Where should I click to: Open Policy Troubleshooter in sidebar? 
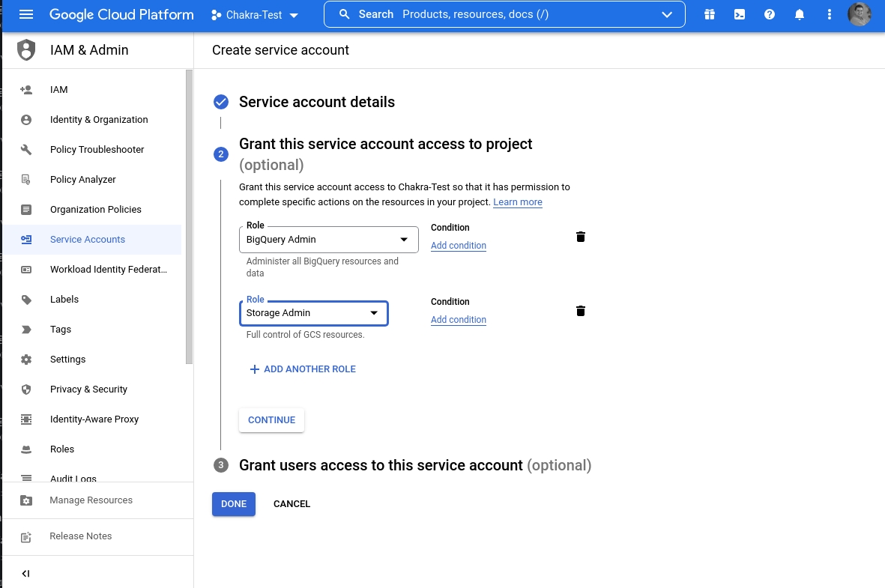(97, 150)
